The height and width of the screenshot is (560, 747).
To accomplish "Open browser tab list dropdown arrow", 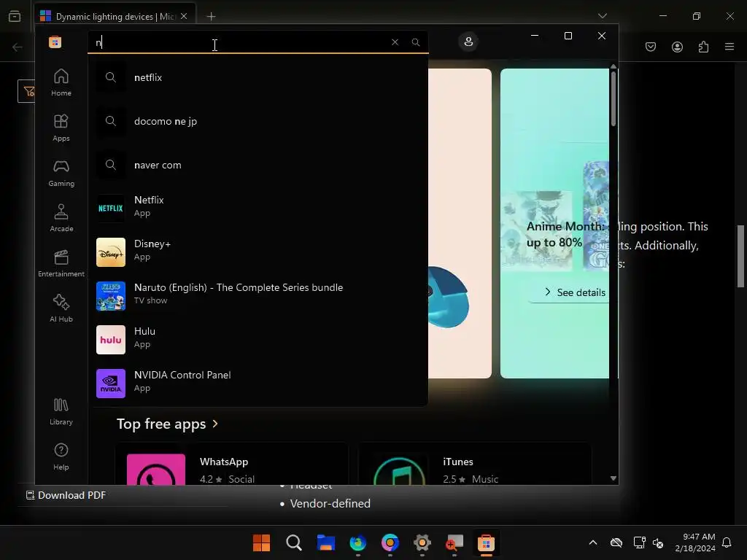I will pyautogui.click(x=603, y=16).
